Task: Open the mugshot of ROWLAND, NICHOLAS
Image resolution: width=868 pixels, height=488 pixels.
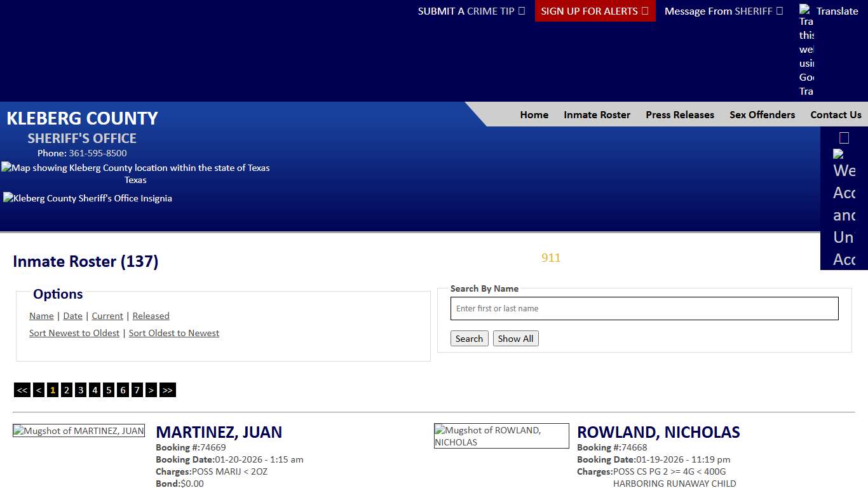Action: pos(501,436)
